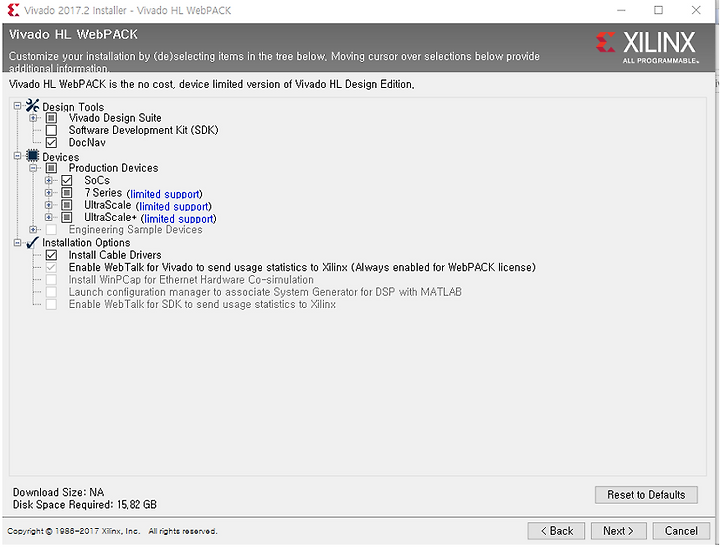720x549 pixels.
Task: Open the UltraScale limited support link
Action: 174,207
